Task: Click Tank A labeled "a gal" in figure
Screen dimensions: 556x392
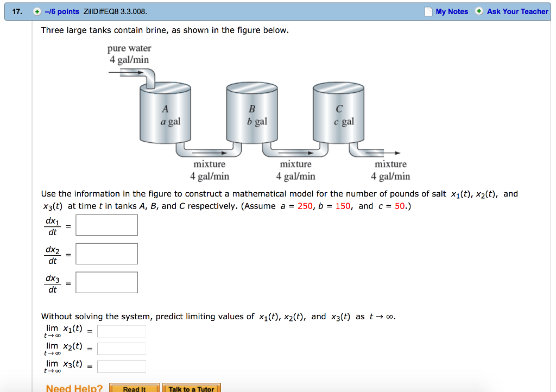Action: coord(165,115)
